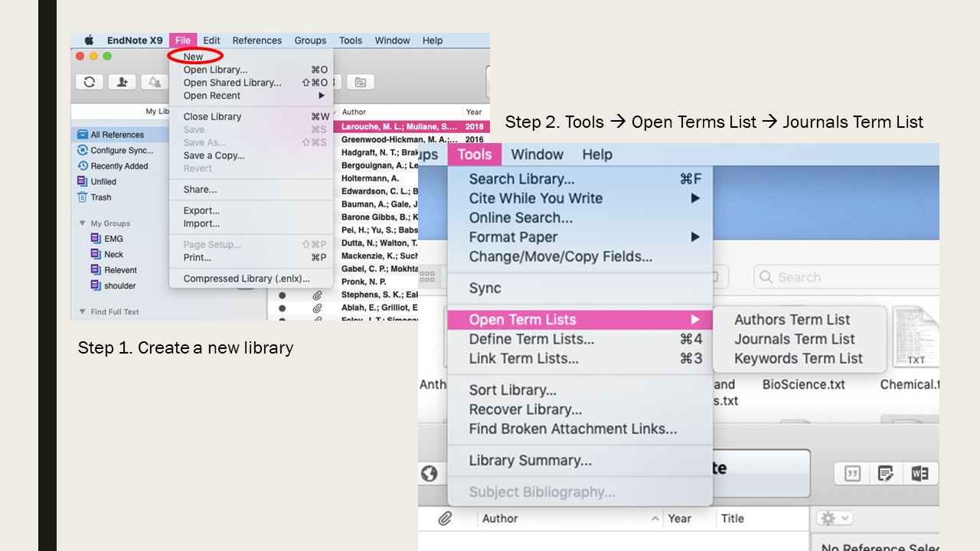This screenshot has width=980, height=551.
Task: Choose Library Summary...
Action: 580,461
